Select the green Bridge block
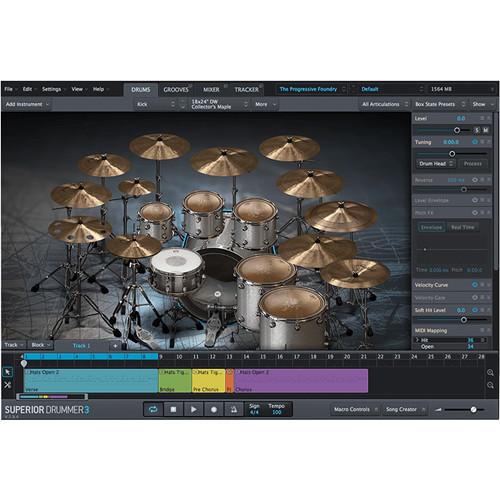Viewport: 500px width, 500px height. point(175,380)
